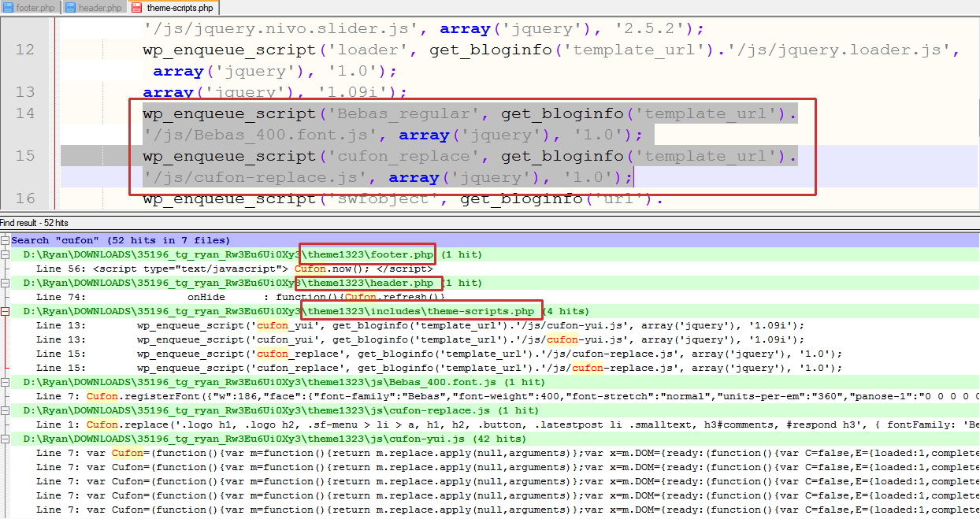The image size is (980, 519).
Task: Open the Line 7 Cufon.registerFont result
Action: coord(507,396)
